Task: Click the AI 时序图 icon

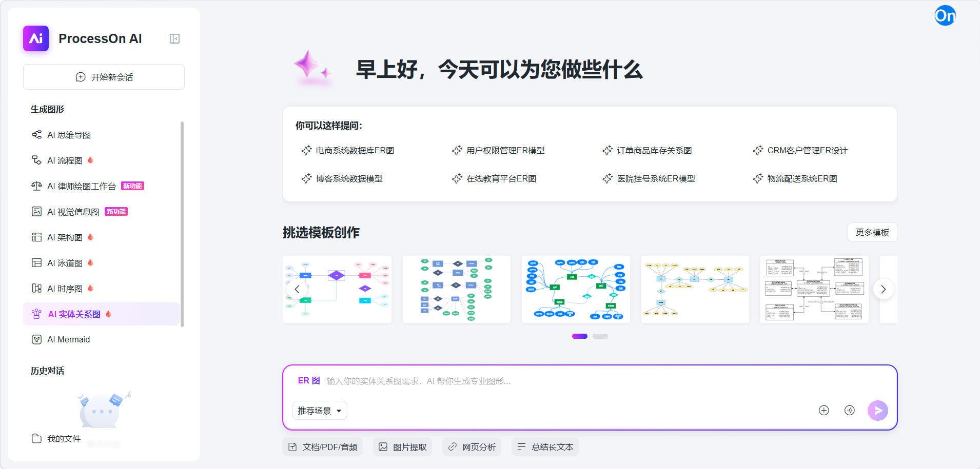Action: pos(36,288)
